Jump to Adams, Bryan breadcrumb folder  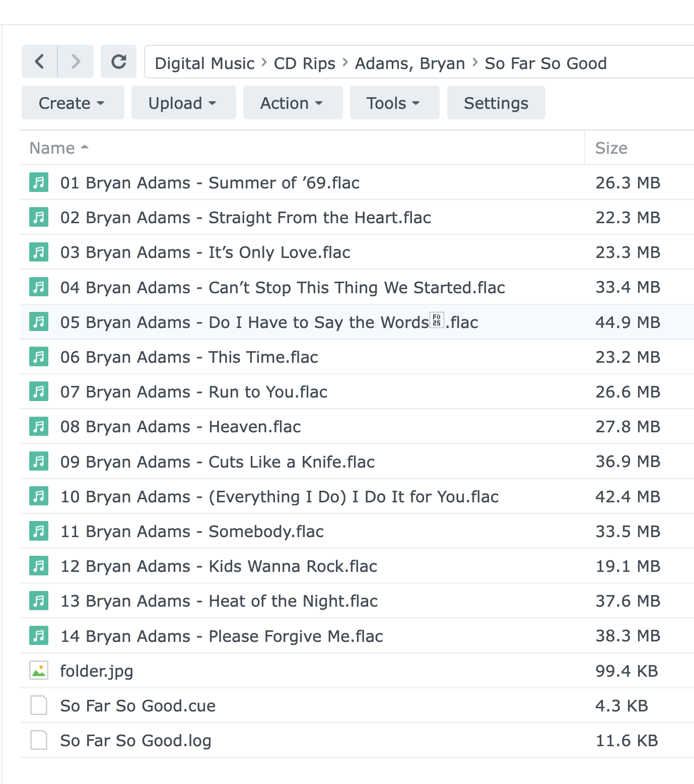(409, 63)
